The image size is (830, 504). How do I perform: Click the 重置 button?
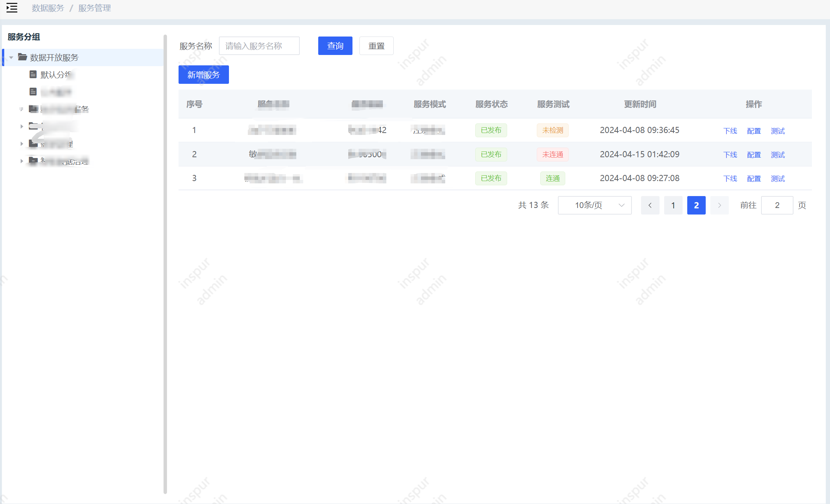pyautogui.click(x=376, y=46)
